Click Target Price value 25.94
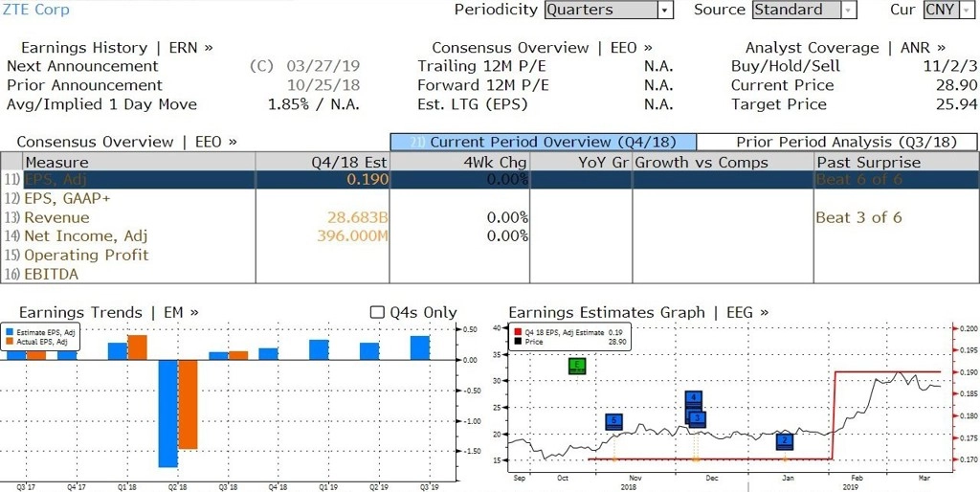Image resolution: width=980 pixels, height=492 pixels. tap(956, 103)
